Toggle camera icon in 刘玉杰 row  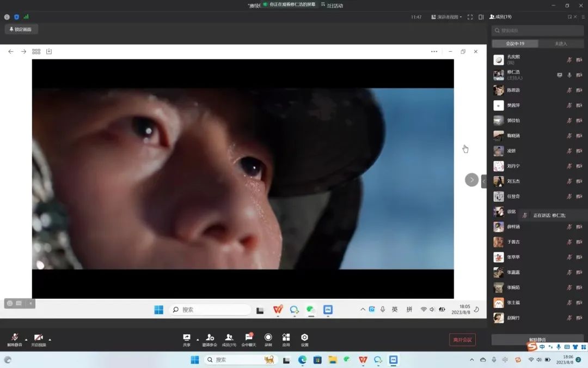coord(579,182)
